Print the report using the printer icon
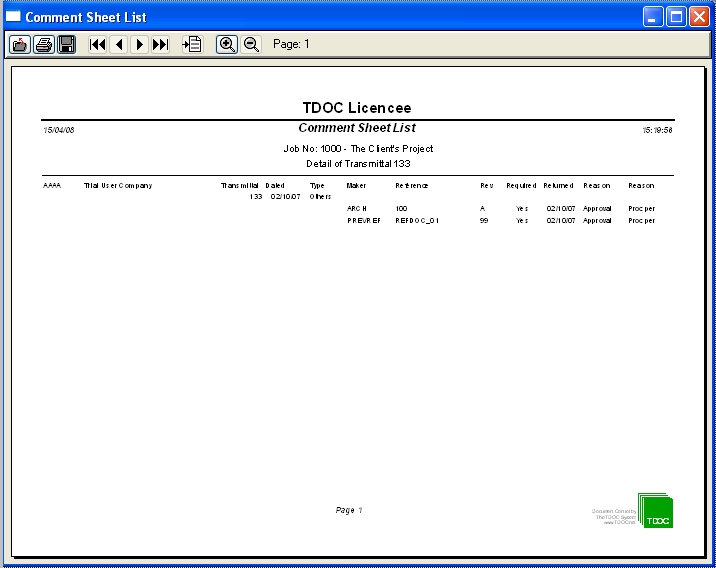This screenshot has height=568, width=716. [x=44, y=44]
